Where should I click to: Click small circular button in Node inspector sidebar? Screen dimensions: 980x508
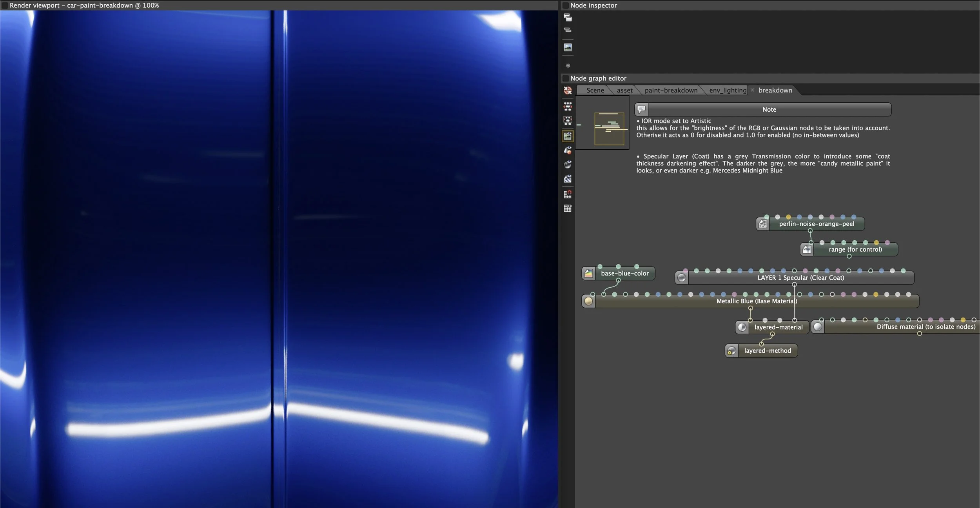[568, 65]
